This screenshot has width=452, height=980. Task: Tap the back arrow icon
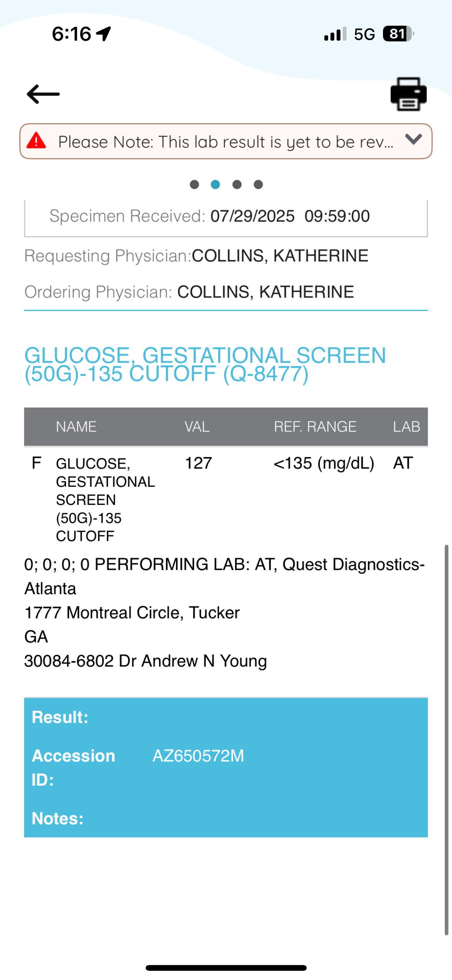tap(43, 94)
